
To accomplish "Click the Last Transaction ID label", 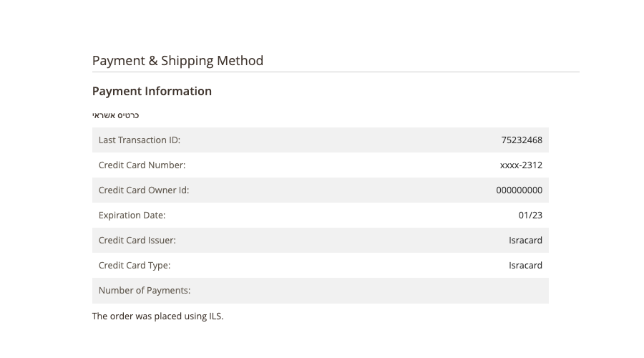I will tap(140, 140).
